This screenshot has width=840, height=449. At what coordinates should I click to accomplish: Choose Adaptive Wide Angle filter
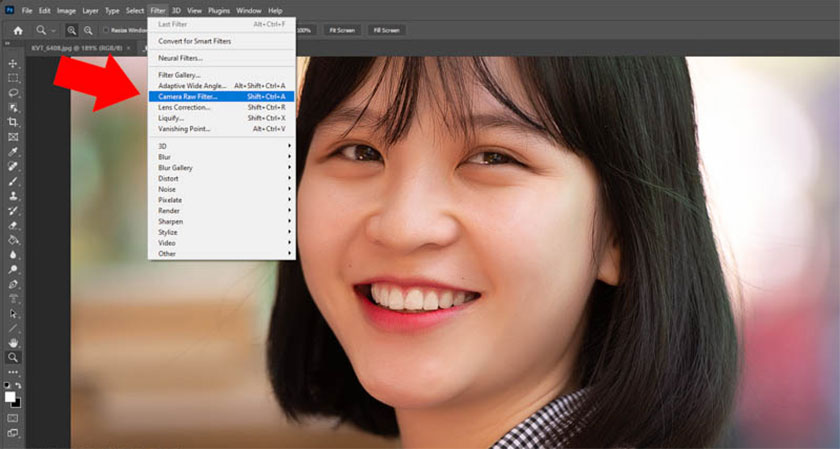(x=222, y=86)
